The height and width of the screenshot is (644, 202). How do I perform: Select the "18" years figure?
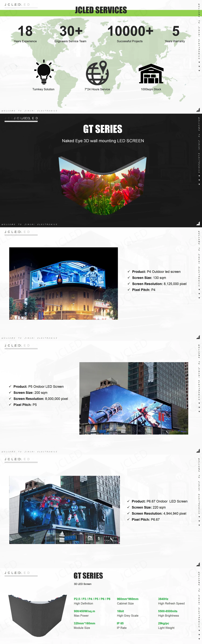tap(25, 31)
